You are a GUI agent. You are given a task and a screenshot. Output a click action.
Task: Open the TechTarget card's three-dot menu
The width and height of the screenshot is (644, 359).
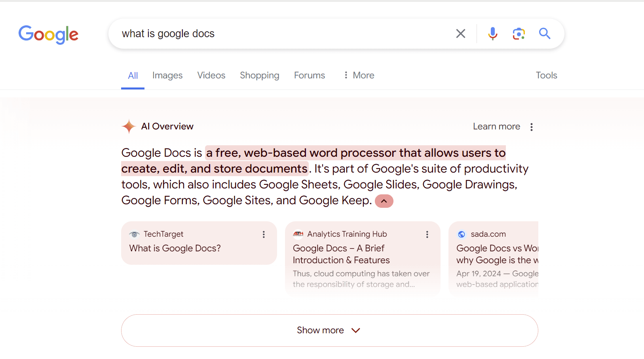click(x=264, y=234)
